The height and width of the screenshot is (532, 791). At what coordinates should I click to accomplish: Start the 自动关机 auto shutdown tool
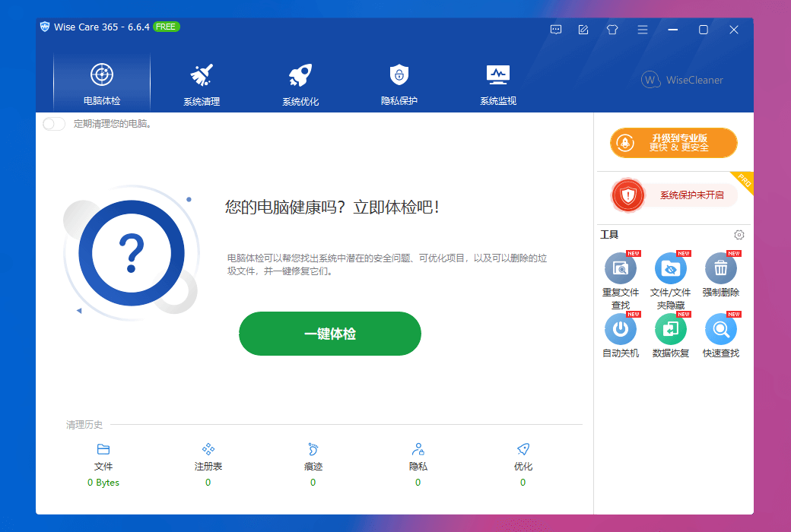click(621, 328)
